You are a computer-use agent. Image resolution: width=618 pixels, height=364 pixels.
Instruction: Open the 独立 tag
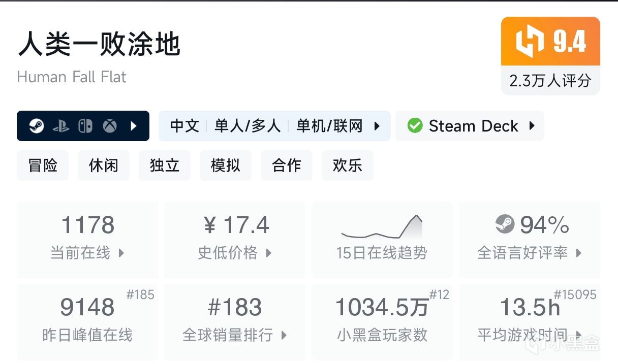point(165,166)
